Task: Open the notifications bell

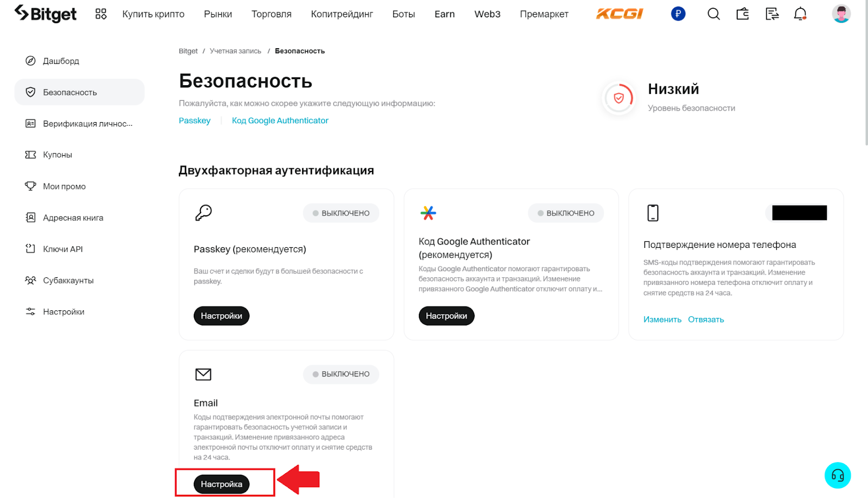Action: (x=800, y=14)
